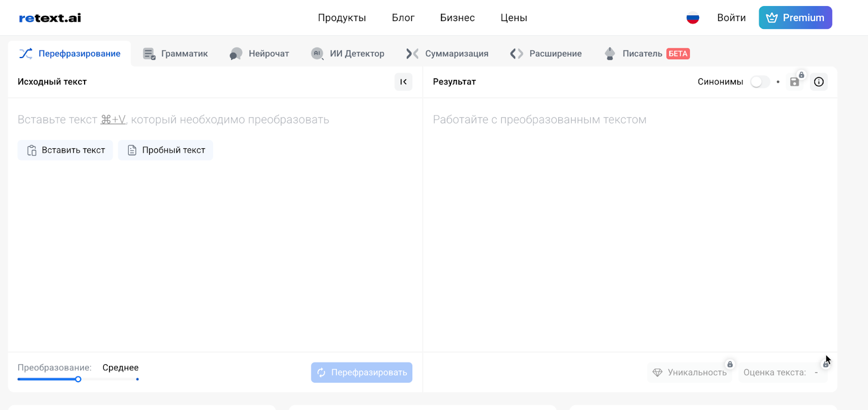This screenshot has width=868, height=410.
Task: Open the Нейрочат tool tab
Action: pyautogui.click(x=259, y=54)
